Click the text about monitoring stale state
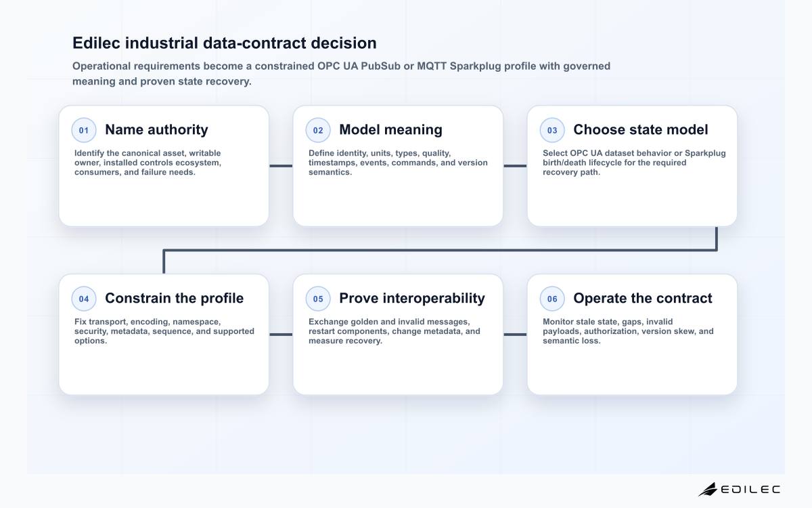812x508 pixels. pyautogui.click(x=628, y=331)
